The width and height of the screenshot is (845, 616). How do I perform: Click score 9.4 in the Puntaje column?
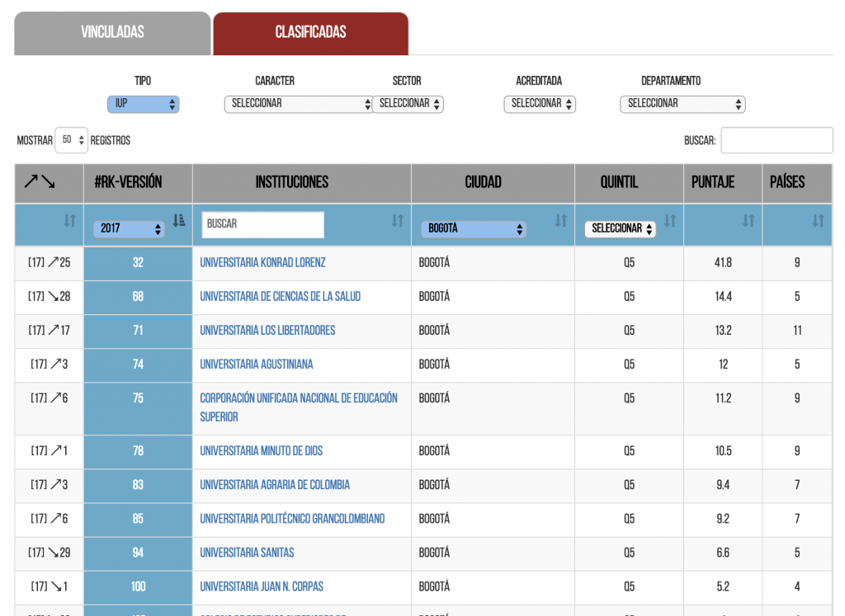tap(723, 485)
